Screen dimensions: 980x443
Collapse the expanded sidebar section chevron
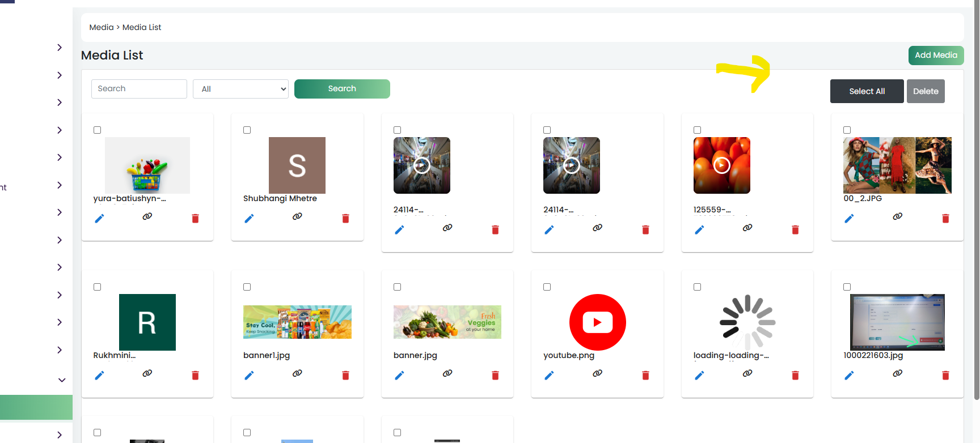(x=62, y=380)
